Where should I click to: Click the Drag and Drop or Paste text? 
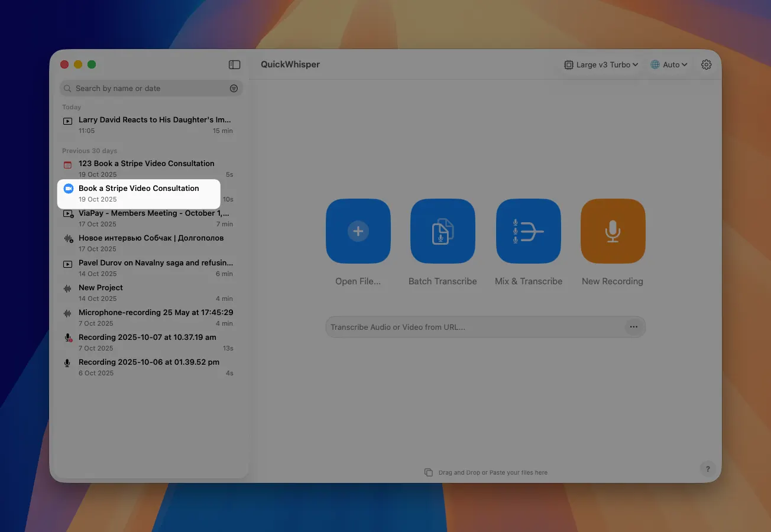click(493, 473)
